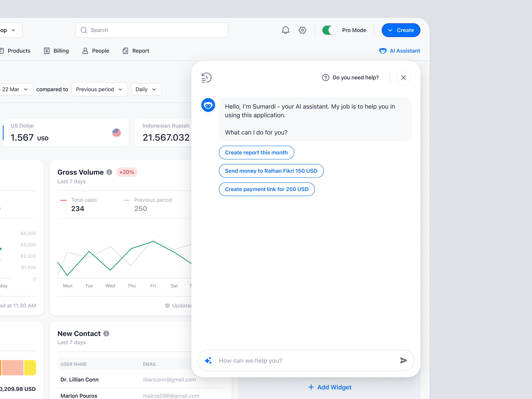
Task: Click the info icon next to Gross Volume
Action: [109, 172]
